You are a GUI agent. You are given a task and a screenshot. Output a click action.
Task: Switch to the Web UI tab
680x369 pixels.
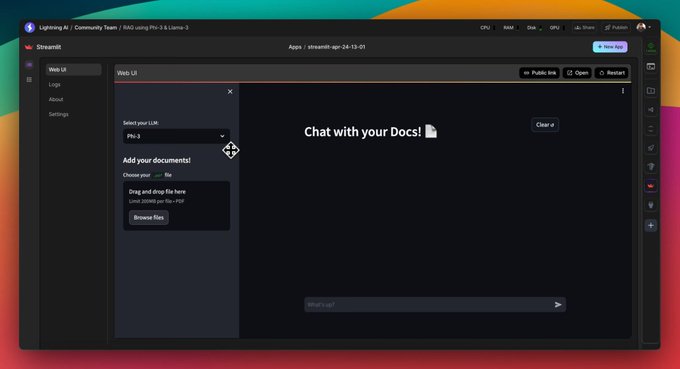pos(73,69)
